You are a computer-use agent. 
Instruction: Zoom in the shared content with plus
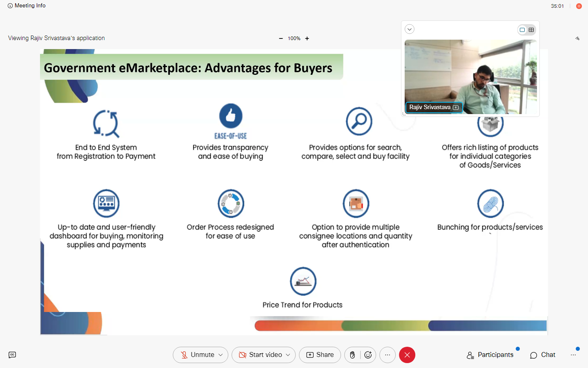pos(307,38)
